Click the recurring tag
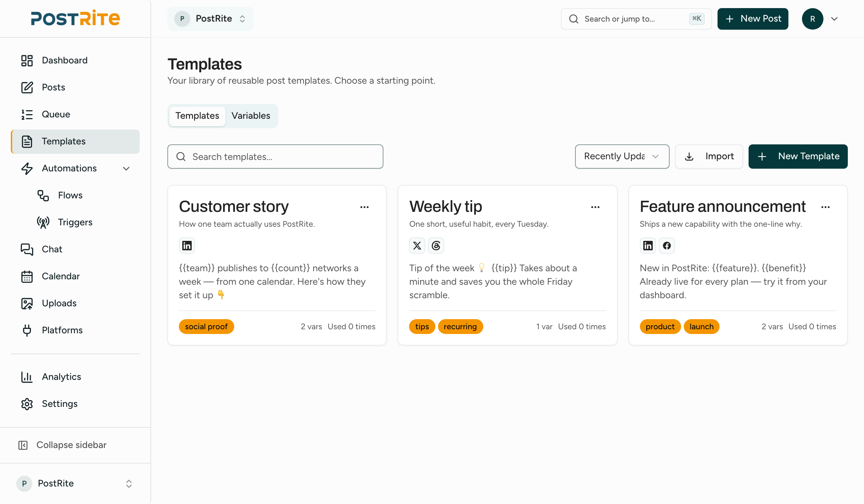This screenshot has width=864, height=504. pos(460,327)
